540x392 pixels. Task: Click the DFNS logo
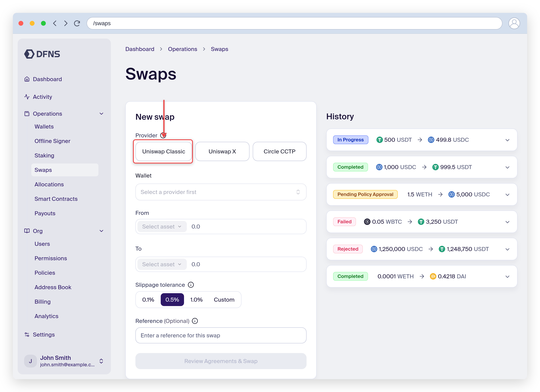[42, 54]
